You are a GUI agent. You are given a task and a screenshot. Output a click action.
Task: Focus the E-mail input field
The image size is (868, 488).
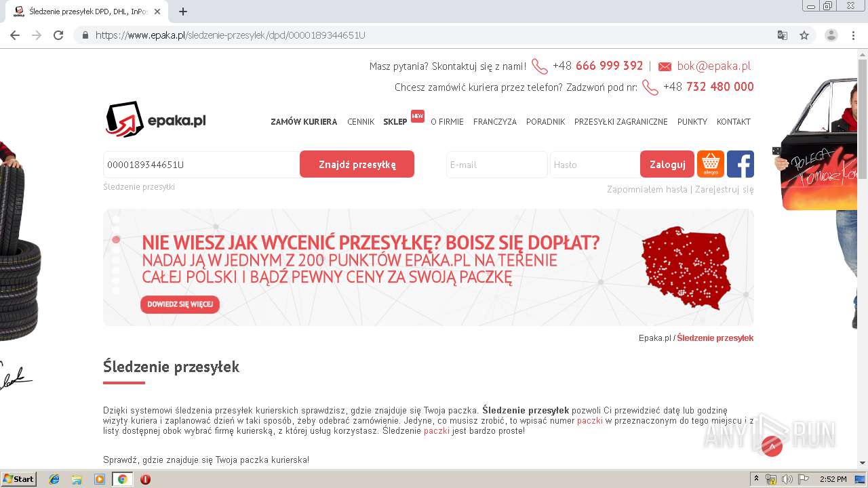point(496,165)
